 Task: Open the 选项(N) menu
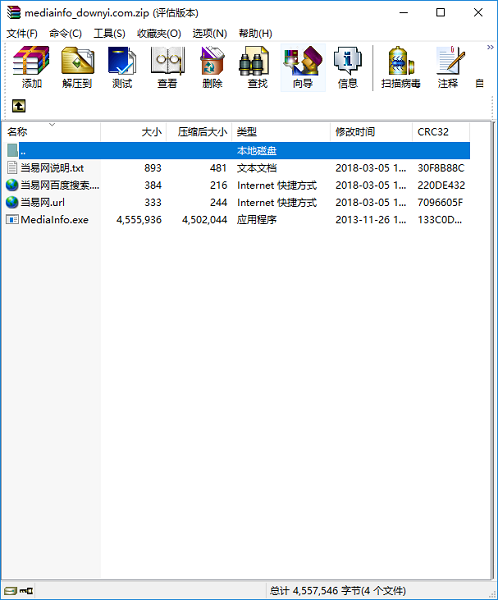pyautogui.click(x=210, y=34)
